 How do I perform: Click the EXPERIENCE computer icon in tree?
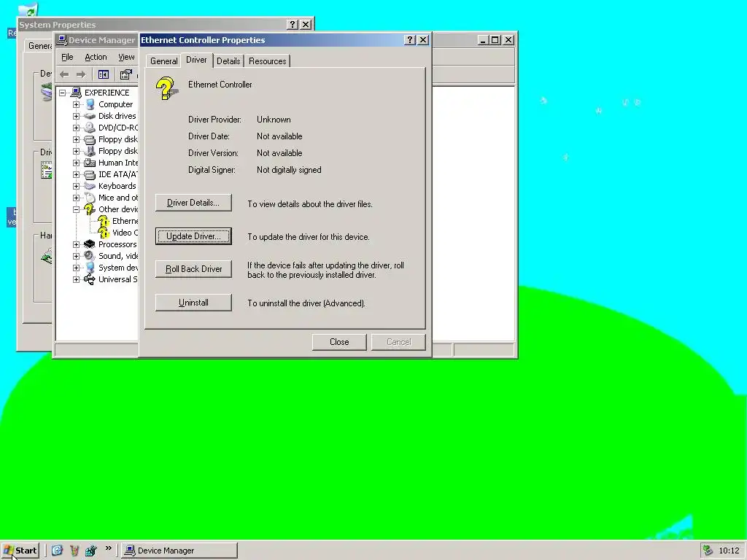(75, 93)
